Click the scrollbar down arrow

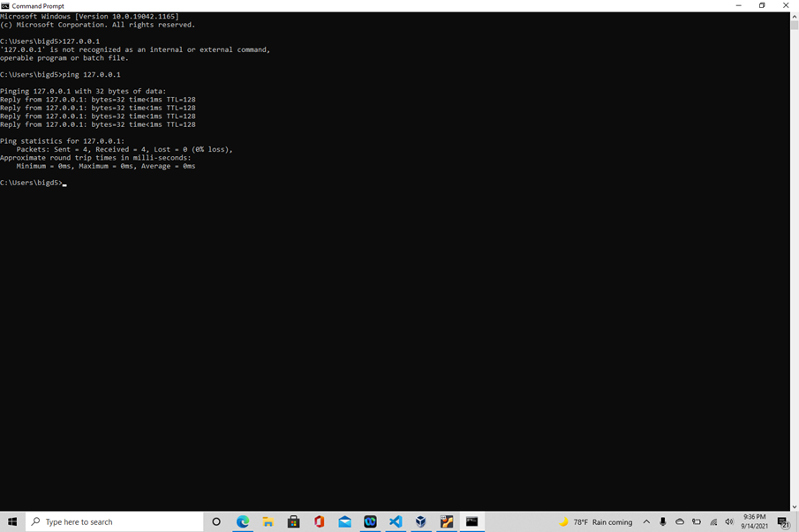pos(795,507)
